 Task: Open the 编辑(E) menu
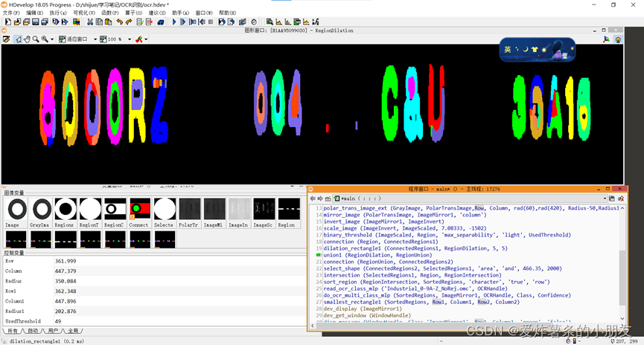tap(34, 13)
